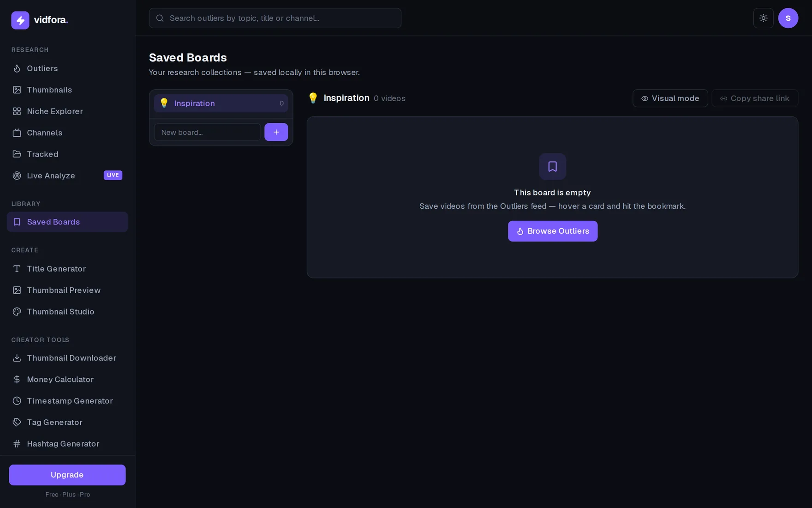
Task: Open Hashtag Generator
Action: pos(67,444)
